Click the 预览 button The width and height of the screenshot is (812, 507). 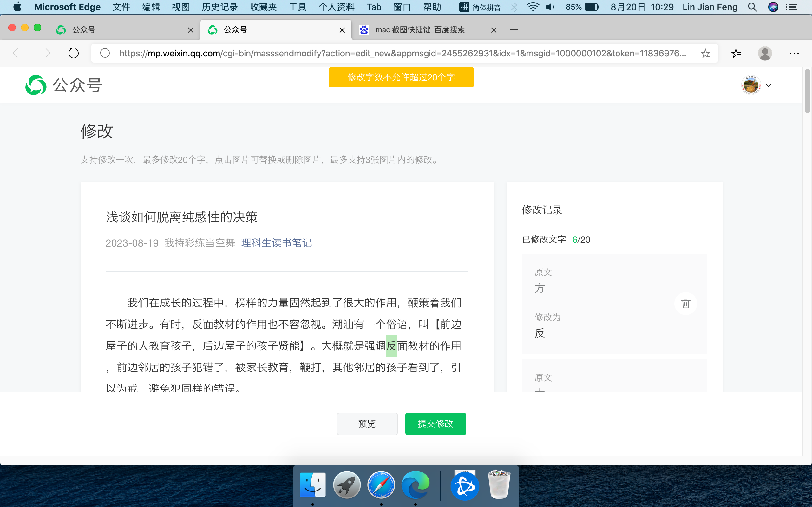pos(367,424)
